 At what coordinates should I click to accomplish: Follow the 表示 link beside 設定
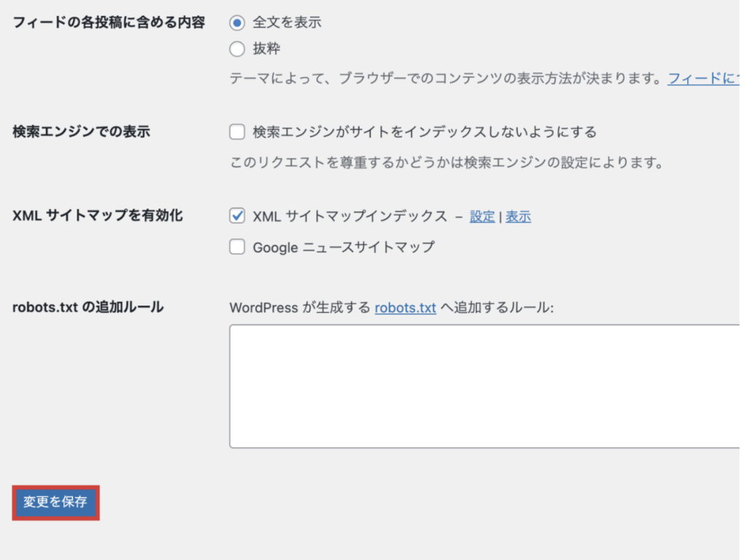pyautogui.click(x=519, y=217)
